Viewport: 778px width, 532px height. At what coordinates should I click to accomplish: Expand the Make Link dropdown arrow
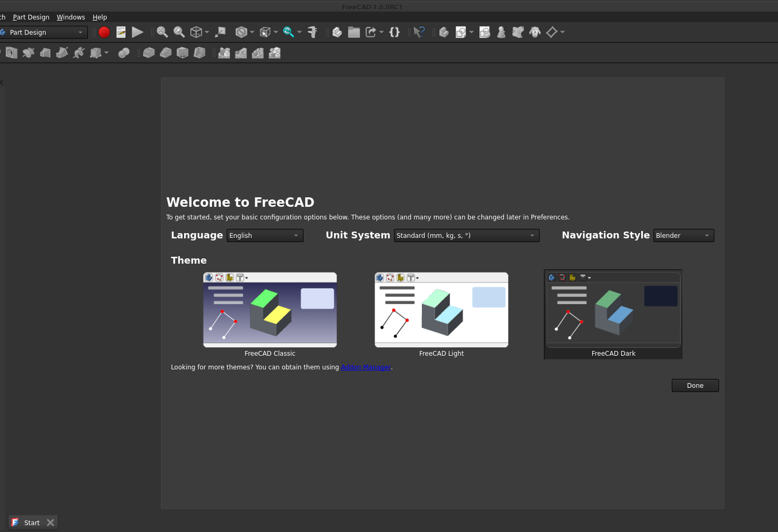(381, 32)
